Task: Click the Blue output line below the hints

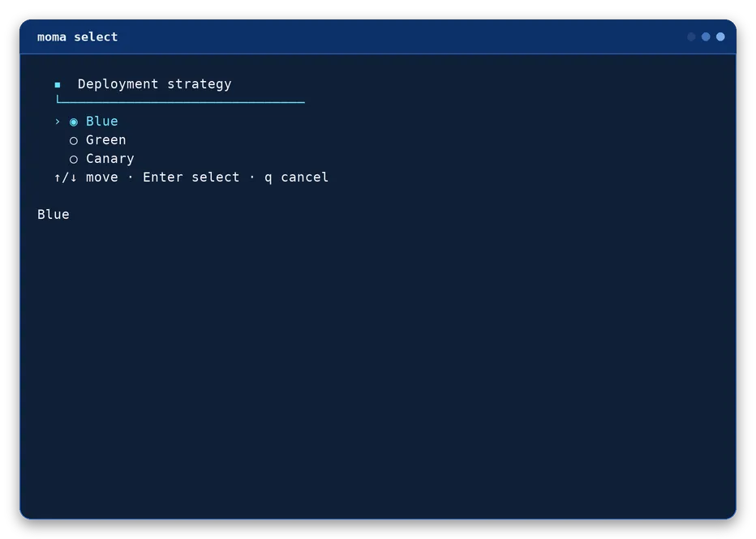Action: (x=53, y=214)
